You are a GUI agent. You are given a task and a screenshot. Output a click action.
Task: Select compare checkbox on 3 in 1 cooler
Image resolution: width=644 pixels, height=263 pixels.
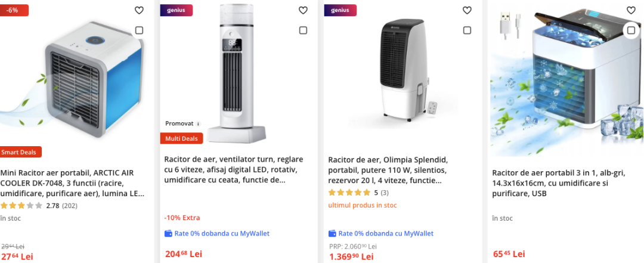click(x=631, y=30)
